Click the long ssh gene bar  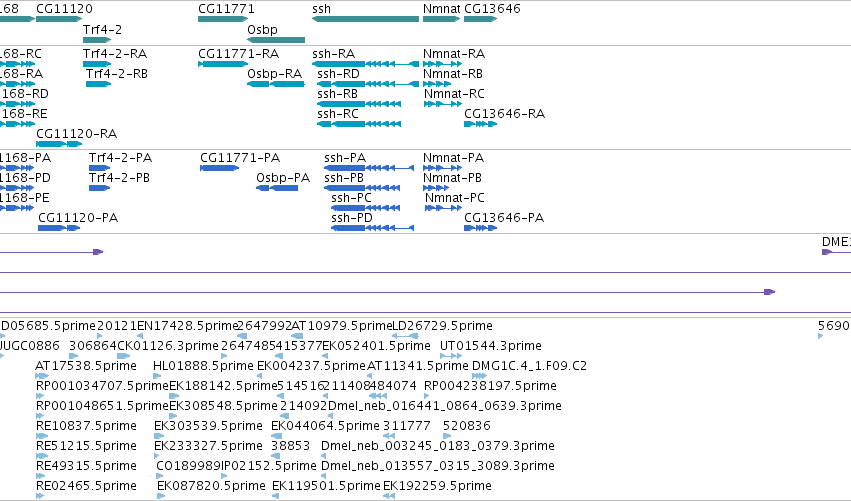click(365, 19)
